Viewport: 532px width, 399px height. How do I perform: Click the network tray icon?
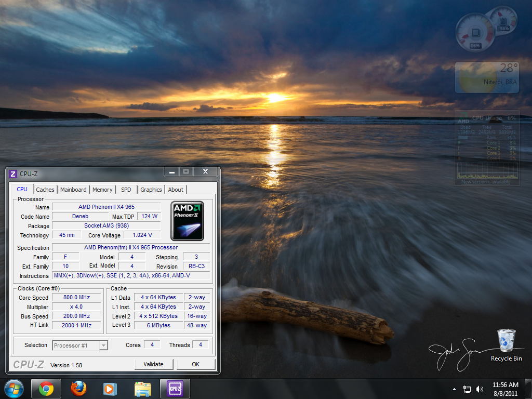pyautogui.click(x=467, y=389)
